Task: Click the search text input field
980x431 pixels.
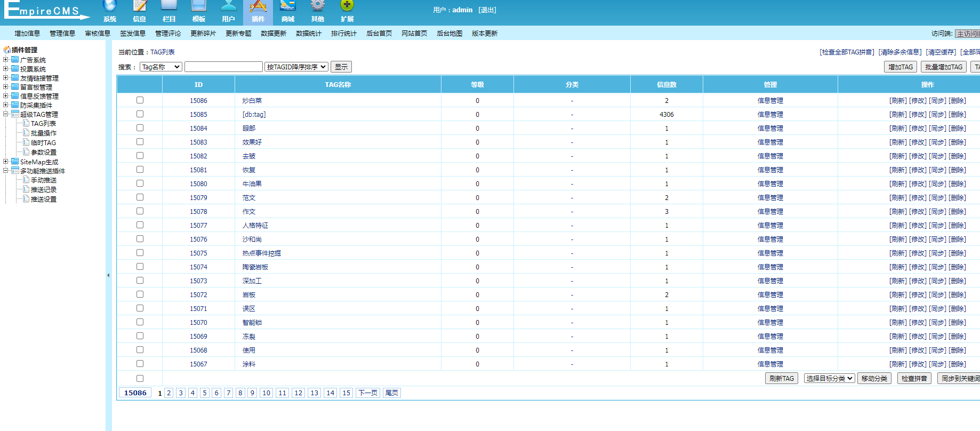Action: click(223, 67)
